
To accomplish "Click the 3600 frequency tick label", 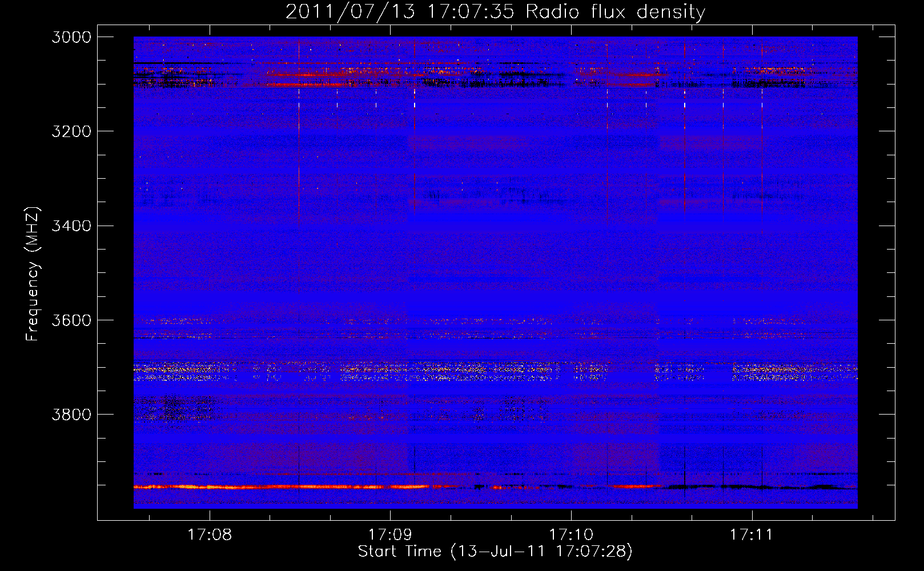I will coord(71,320).
